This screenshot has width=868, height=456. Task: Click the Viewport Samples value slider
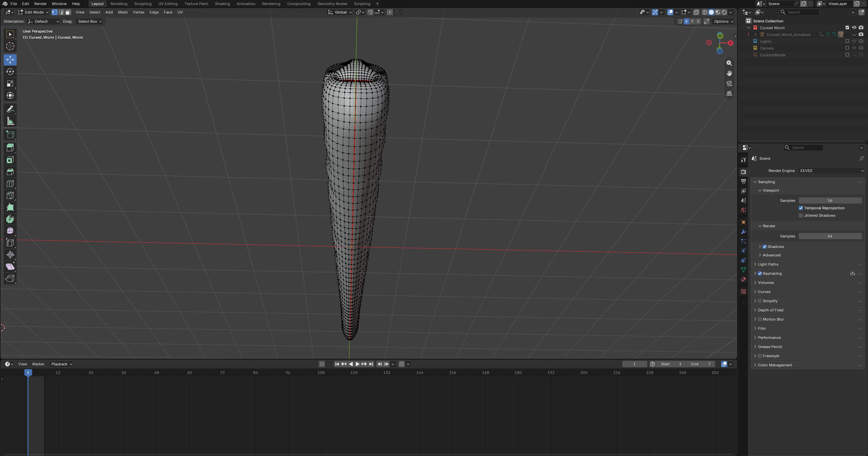tap(830, 201)
